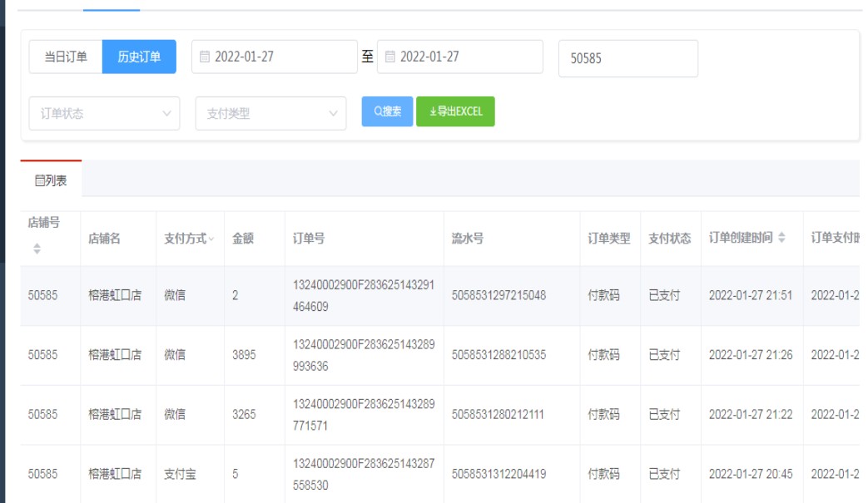Screen dimensions: 868x503
Task: Expand the 支付类型 dropdown
Action: point(270,114)
